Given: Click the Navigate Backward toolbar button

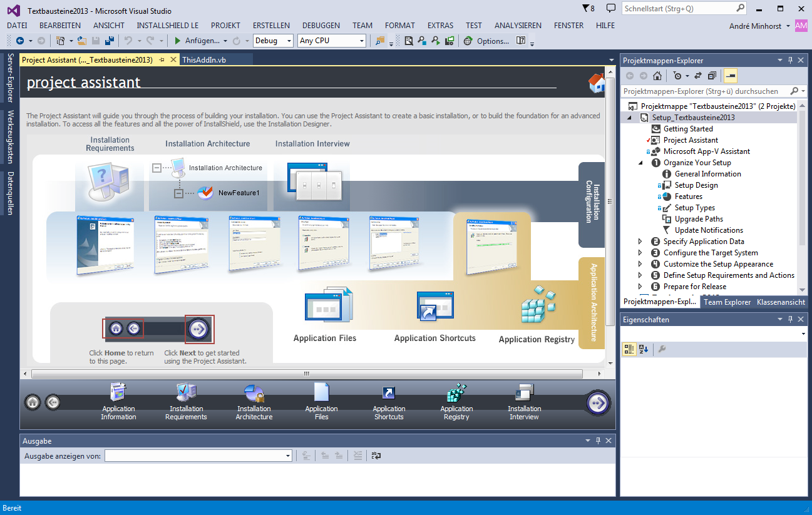Looking at the screenshot, I should tap(20, 41).
